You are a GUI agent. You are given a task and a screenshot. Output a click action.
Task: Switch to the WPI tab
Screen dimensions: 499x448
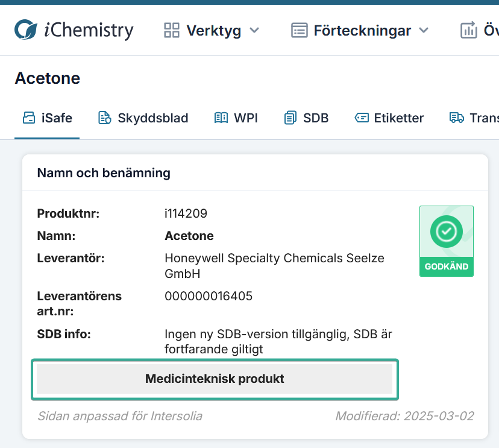[236, 118]
